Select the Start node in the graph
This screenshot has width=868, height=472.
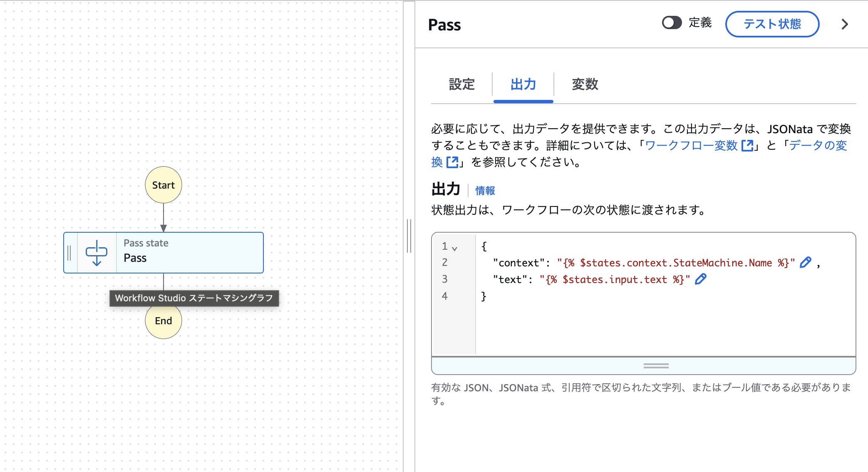[163, 185]
